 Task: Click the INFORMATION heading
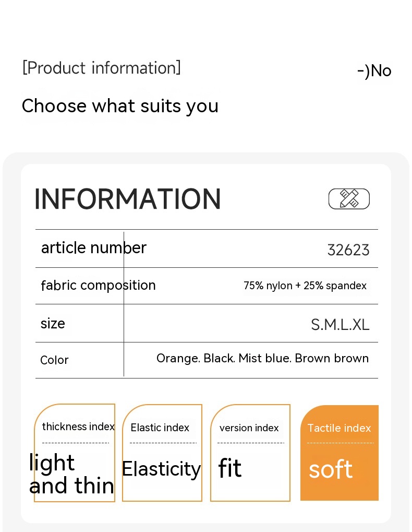(128, 199)
